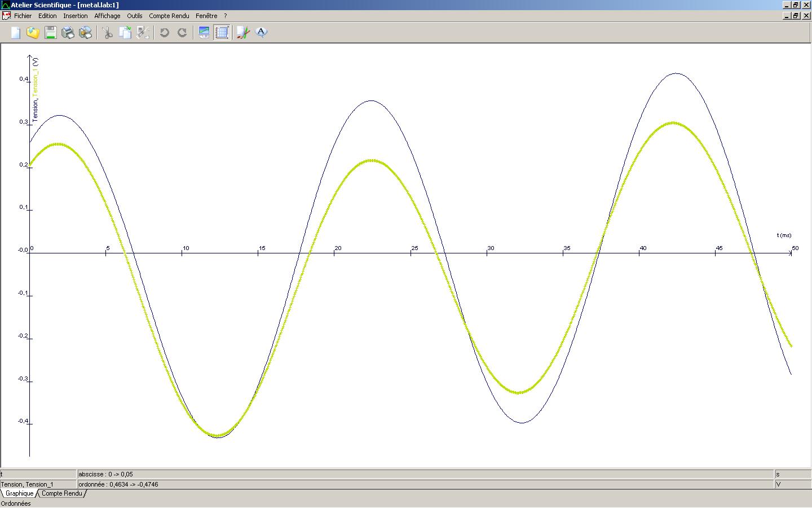Click the text annotation bubble icon

click(261, 33)
